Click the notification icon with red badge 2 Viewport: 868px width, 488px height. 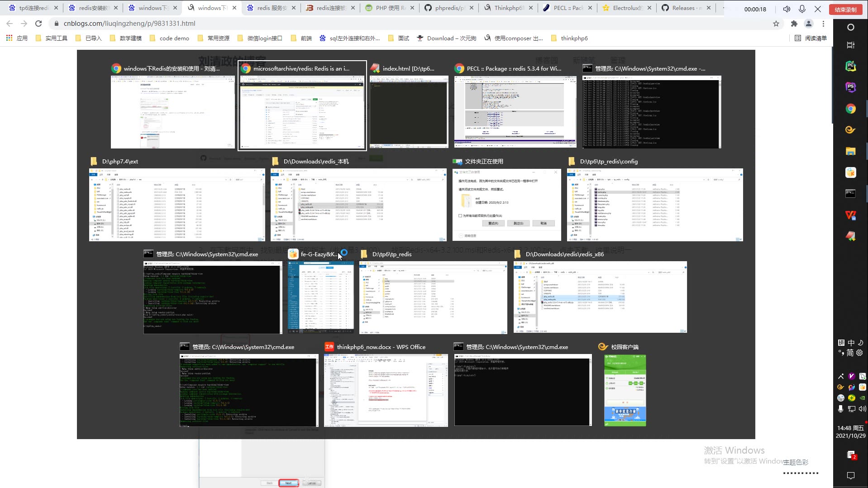tap(851, 455)
